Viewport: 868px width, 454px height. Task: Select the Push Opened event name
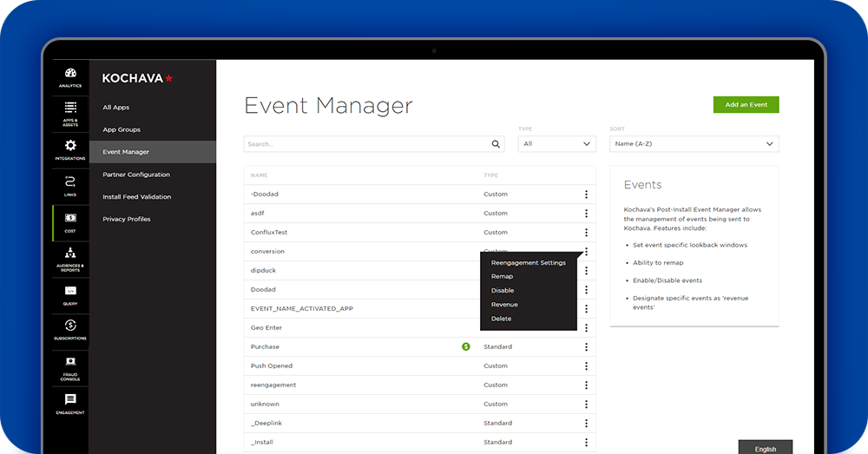[271, 366]
